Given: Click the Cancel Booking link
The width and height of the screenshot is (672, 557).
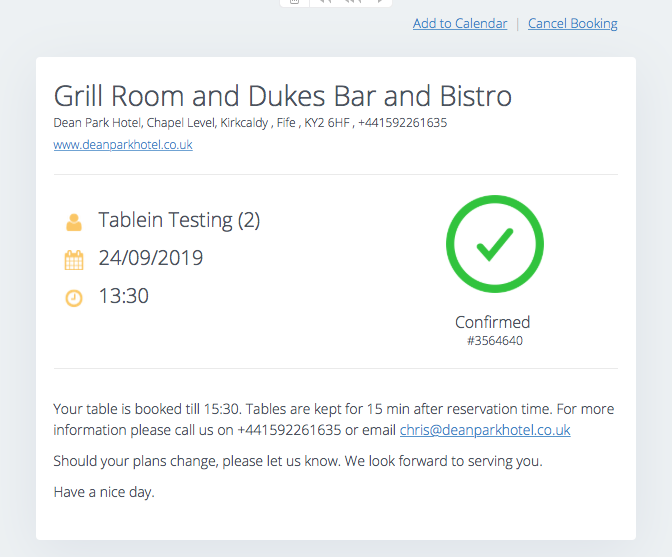Looking at the screenshot, I should 573,23.
